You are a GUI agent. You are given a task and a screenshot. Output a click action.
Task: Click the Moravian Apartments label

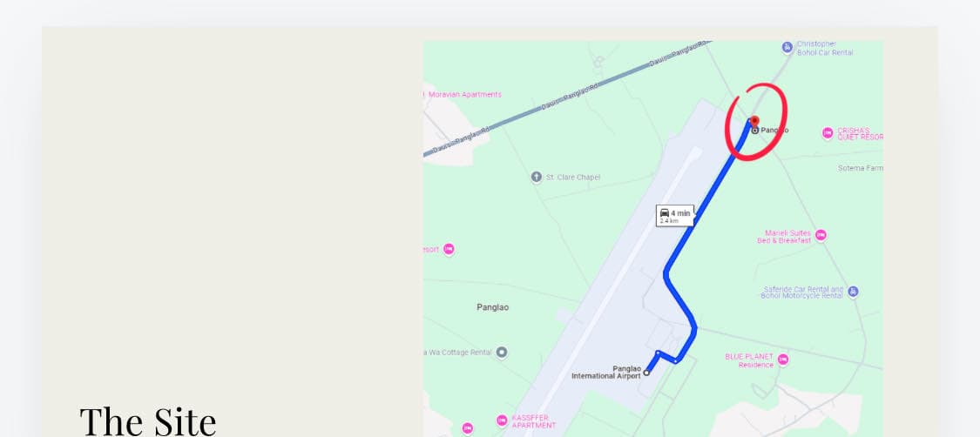(x=465, y=95)
